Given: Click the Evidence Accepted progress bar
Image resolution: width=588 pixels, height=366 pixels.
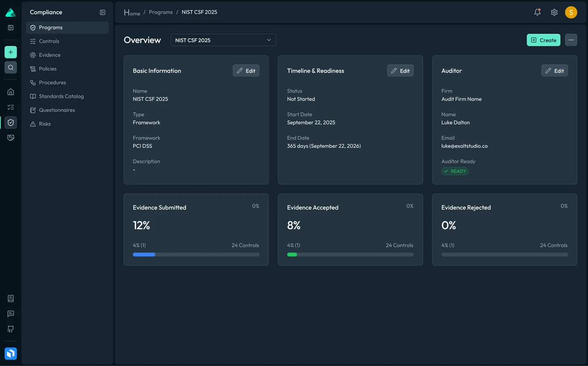Looking at the screenshot, I should (350, 254).
